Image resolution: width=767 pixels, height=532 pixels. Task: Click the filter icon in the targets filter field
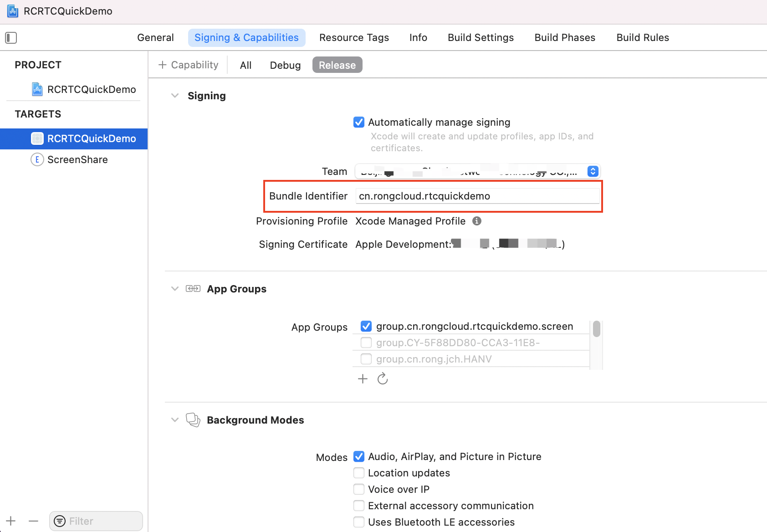point(60,521)
